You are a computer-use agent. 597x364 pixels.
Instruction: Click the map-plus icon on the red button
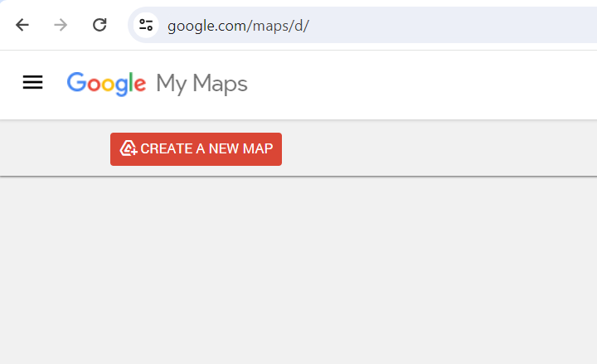(x=129, y=148)
